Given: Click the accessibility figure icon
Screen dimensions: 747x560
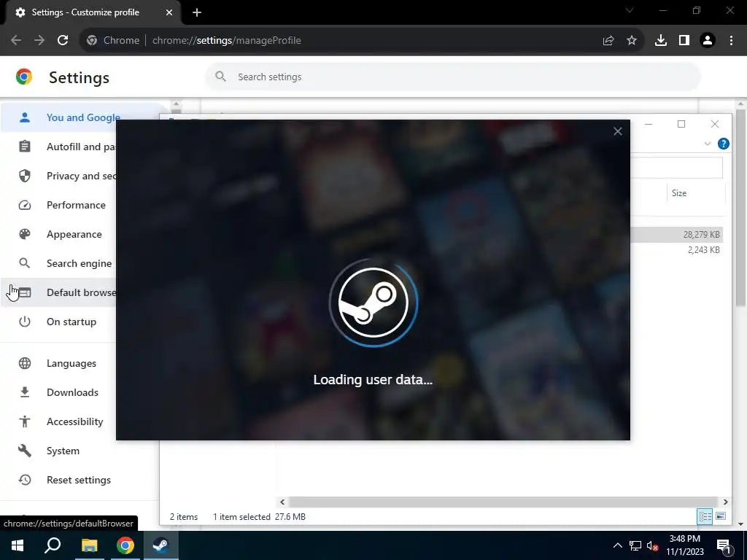Looking at the screenshot, I should (x=25, y=421).
